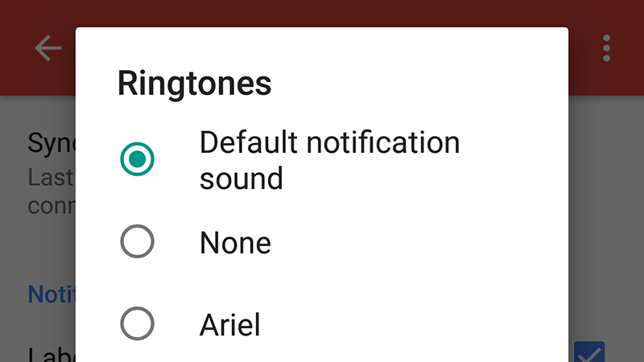Click the partially visible Label setting row
The width and height of the screenshot is (644, 362).
click(x=52, y=354)
